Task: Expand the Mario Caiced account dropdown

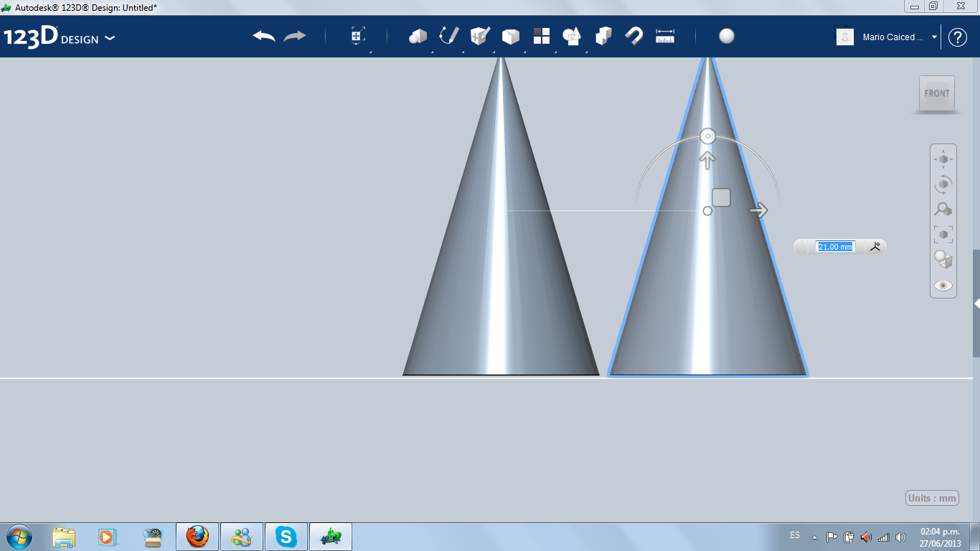Action: pyautogui.click(x=934, y=37)
